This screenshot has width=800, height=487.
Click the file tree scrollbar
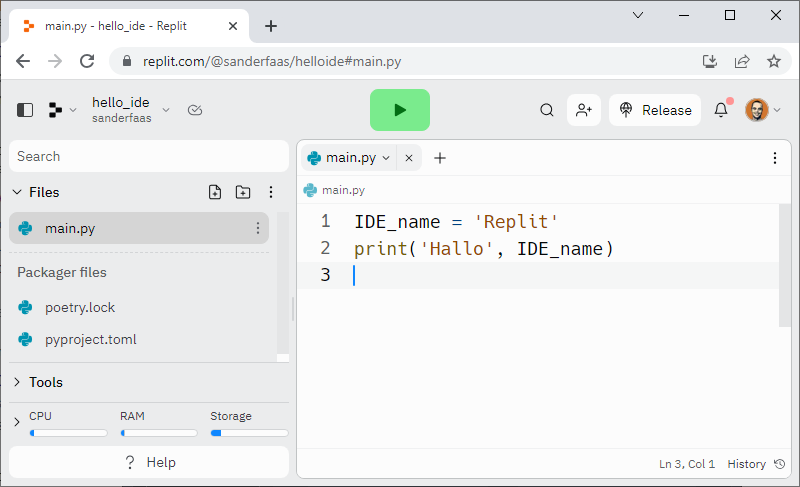pyautogui.click(x=283, y=283)
